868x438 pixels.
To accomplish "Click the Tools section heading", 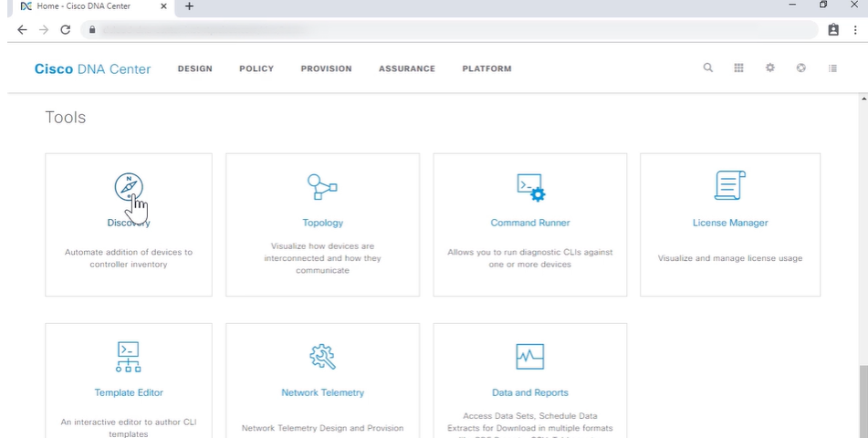I will click(66, 118).
